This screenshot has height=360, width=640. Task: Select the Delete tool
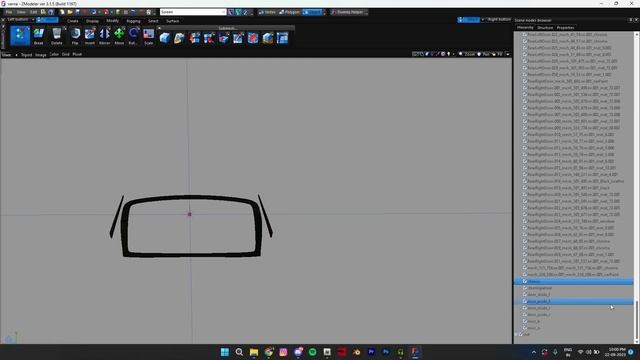coord(57,36)
